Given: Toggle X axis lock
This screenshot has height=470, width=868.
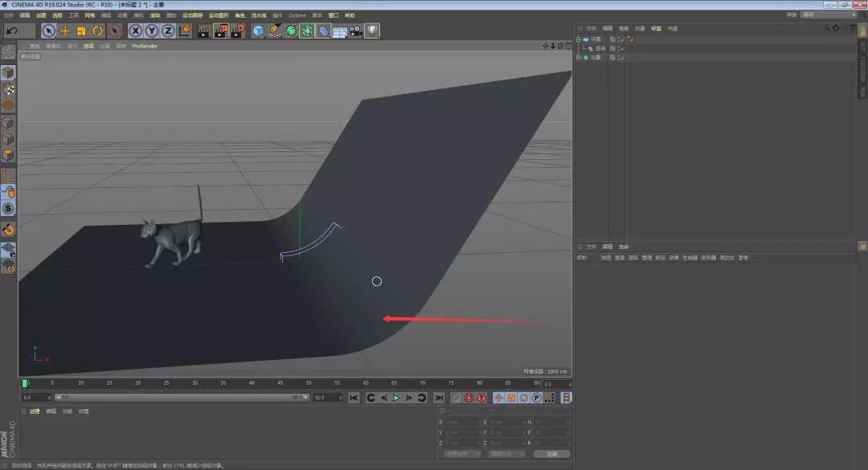Looking at the screenshot, I should (x=135, y=31).
